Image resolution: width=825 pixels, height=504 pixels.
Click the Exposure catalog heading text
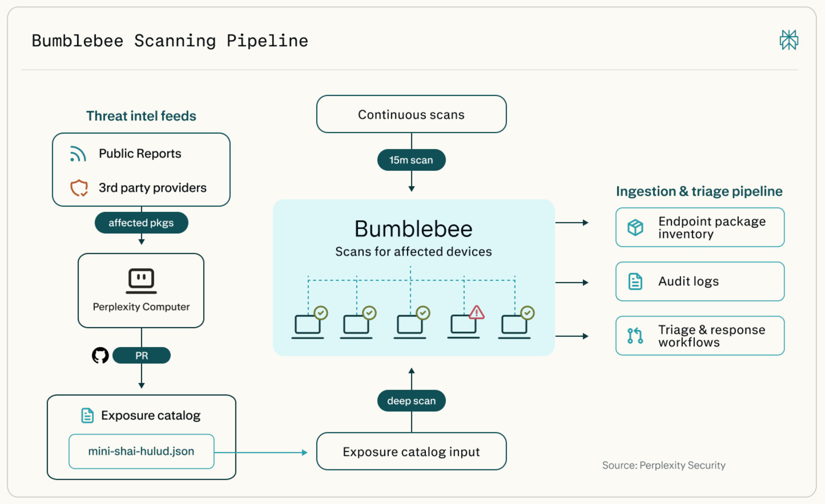point(151,416)
